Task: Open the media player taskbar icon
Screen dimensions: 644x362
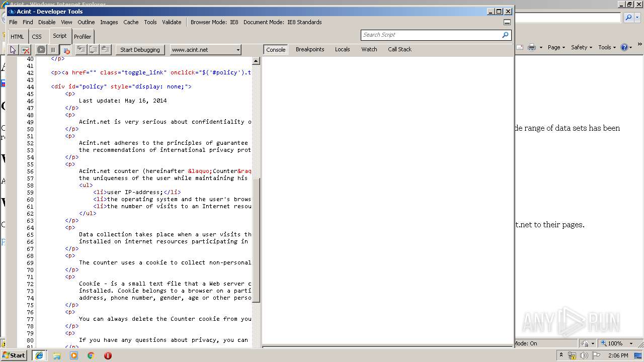Action: pyautogui.click(x=74, y=355)
